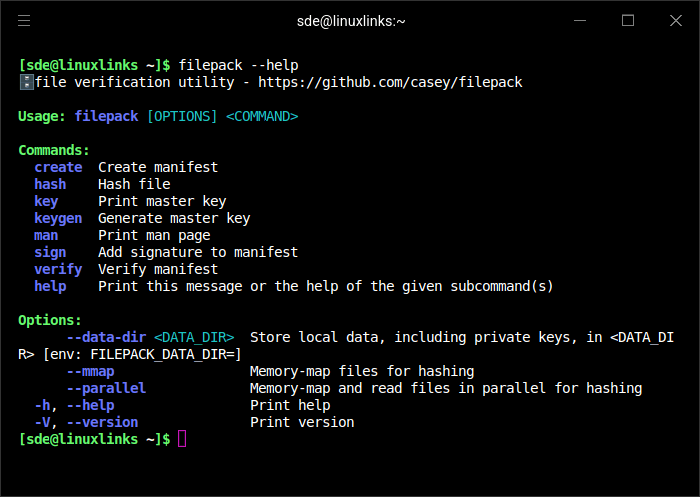
Task: Click the file cabinet emoji icon
Action: pos(26,82)
